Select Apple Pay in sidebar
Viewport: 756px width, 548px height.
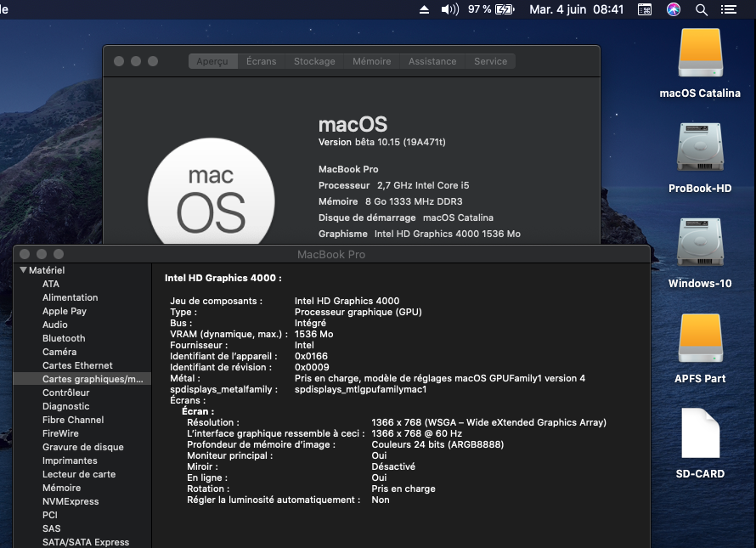point(64,311)
